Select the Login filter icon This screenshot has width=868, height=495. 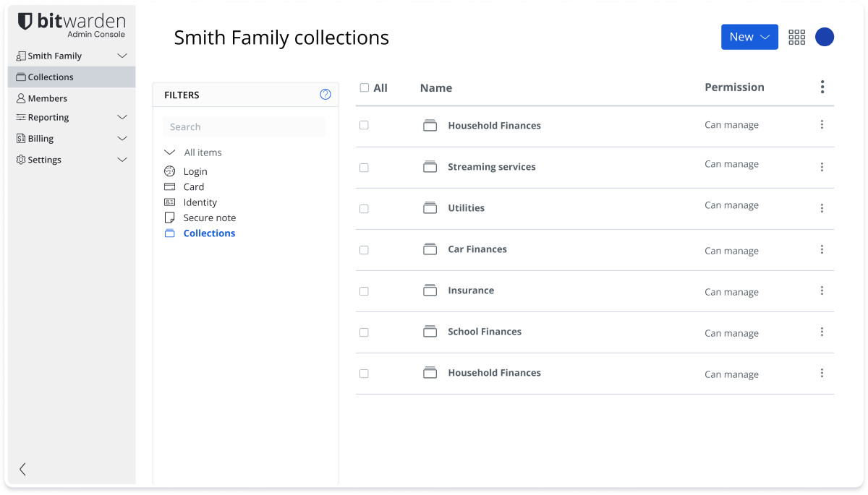coord(169,171)
